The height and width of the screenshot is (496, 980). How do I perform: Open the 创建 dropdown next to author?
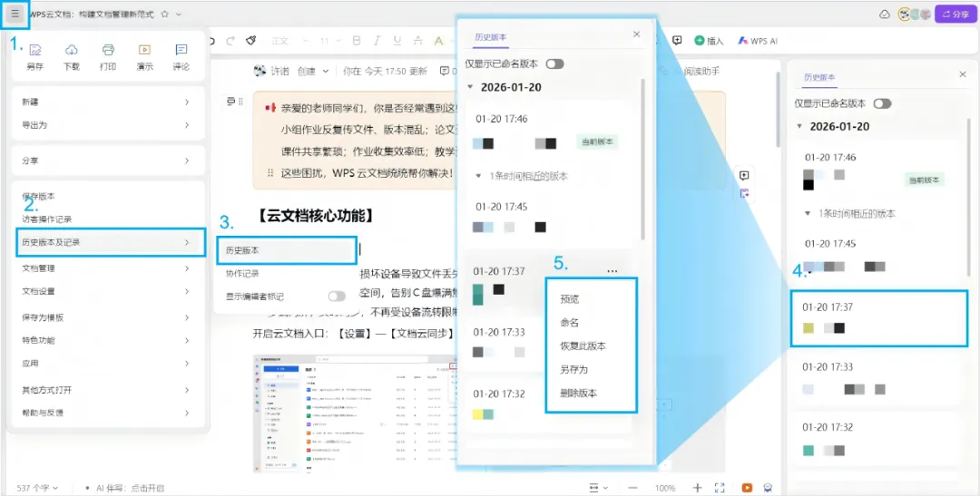(313, 72)
